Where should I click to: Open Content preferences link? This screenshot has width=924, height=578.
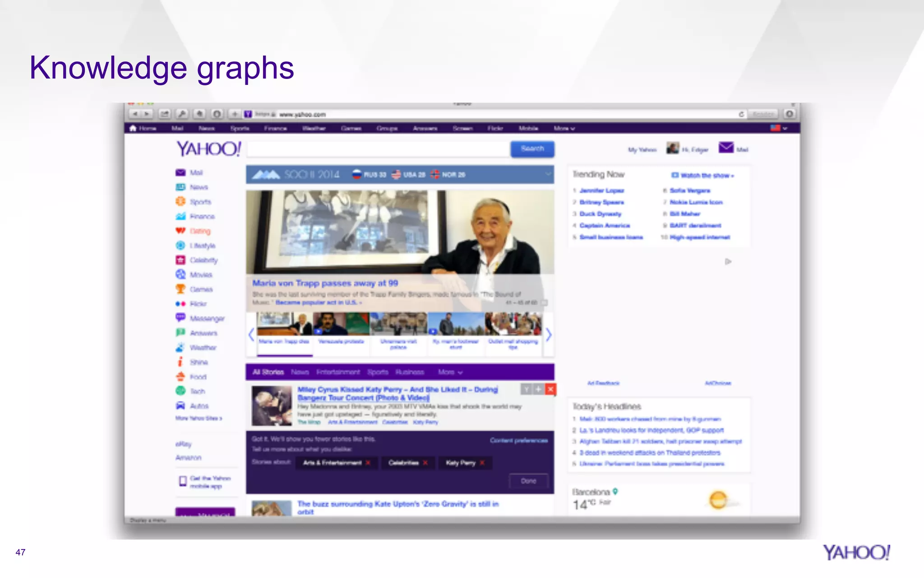click(519, 440)
